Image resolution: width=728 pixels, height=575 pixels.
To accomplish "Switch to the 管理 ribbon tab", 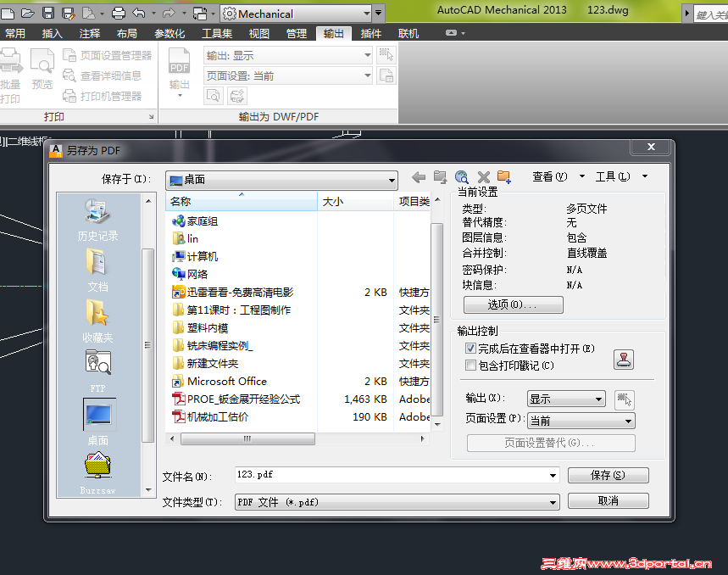I will pyautogui.click(x=297, y=33).
